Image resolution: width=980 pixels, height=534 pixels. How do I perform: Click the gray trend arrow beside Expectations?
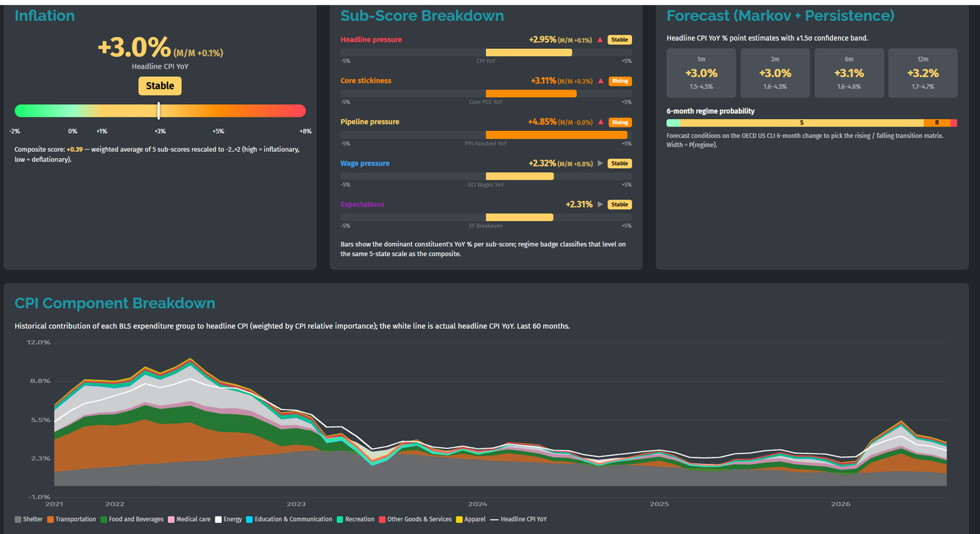tap(600, 204)
